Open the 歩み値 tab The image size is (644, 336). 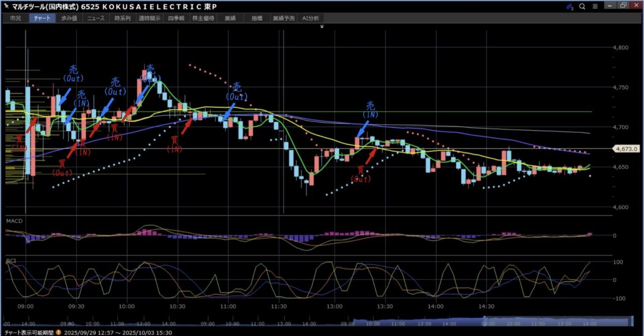pos(69,18)
